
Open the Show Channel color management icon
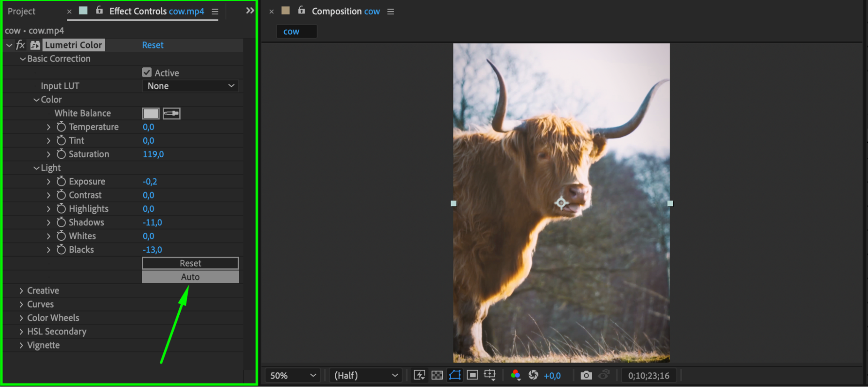point(515,375)
